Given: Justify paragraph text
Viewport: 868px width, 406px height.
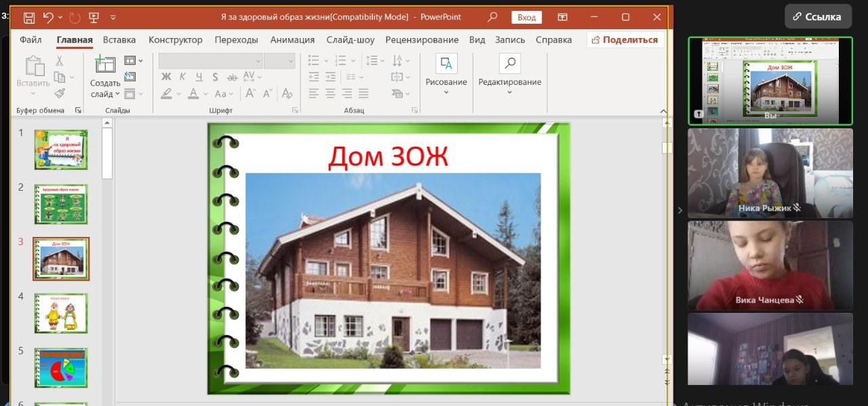Looking at the screenshot, I should (x=363, y=94).
